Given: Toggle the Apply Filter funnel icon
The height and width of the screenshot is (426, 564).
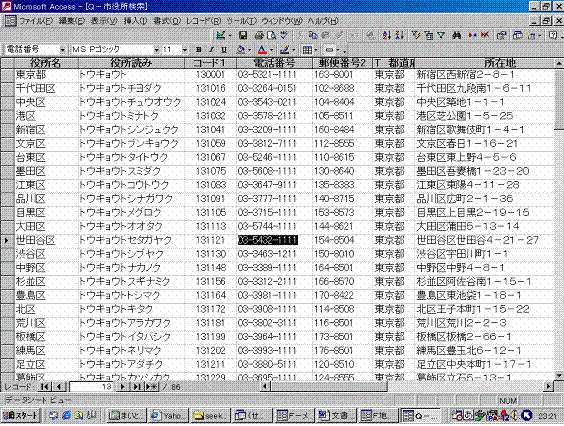Looking at the screenshot, I should (441, 35).
